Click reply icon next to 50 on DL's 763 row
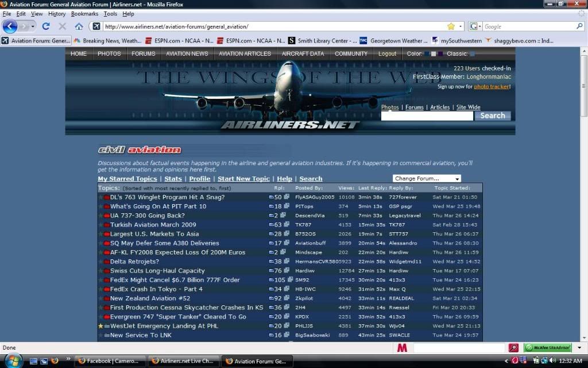This screenshot has height=368, width=588. pos(271,197)
